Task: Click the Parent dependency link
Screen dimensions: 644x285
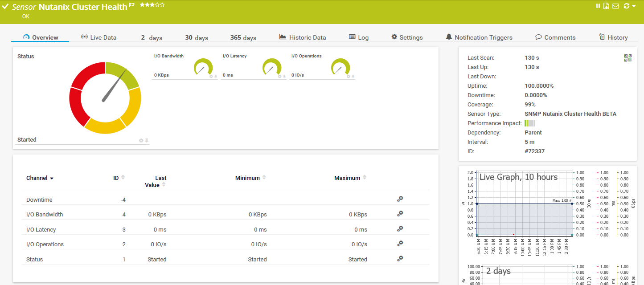Action: pyautogui.click(x=533, y=133)
